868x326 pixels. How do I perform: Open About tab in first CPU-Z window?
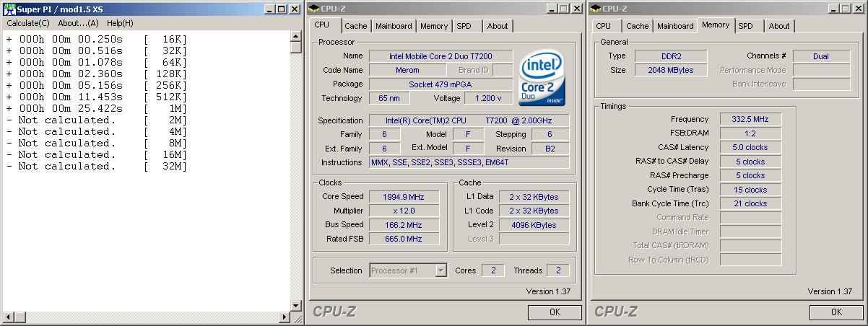click(497, 26)
